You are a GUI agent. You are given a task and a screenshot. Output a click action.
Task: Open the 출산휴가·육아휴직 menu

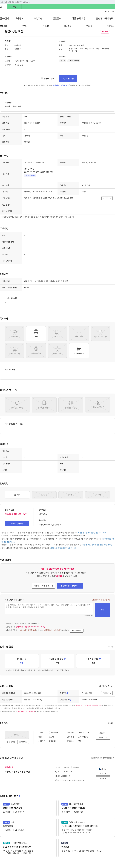tap(105, 19)
